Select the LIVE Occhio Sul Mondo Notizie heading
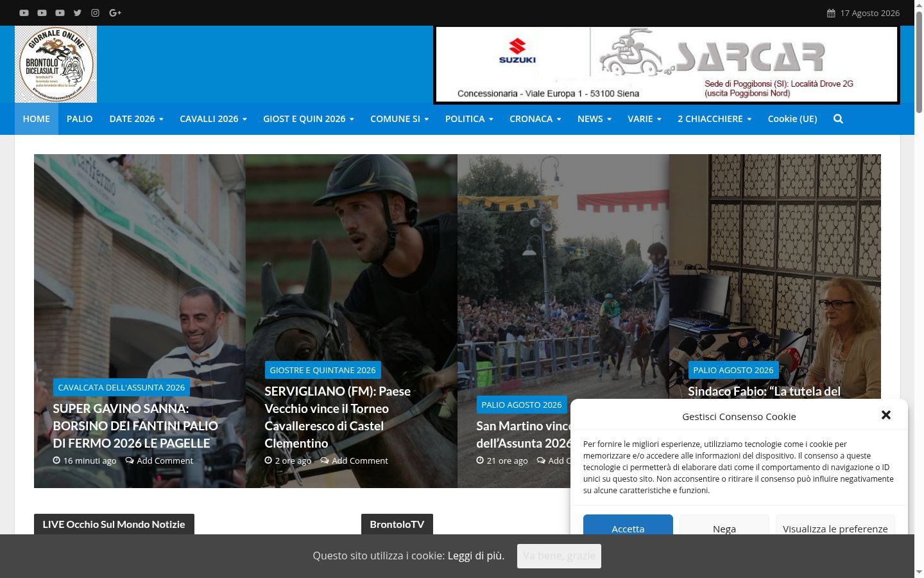This screenshot has width=924, height=578. (114, 524)
